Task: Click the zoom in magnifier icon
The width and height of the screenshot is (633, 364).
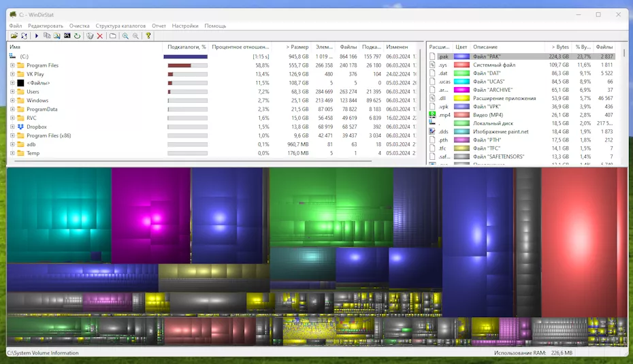Action: [126, 36]
